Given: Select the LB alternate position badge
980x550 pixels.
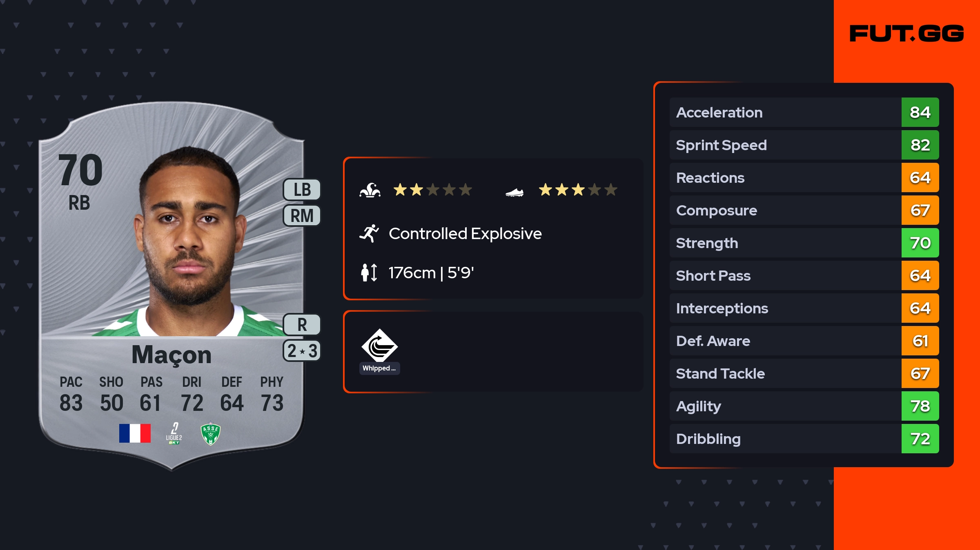Looking at the screenshot, I should [302, 190].
